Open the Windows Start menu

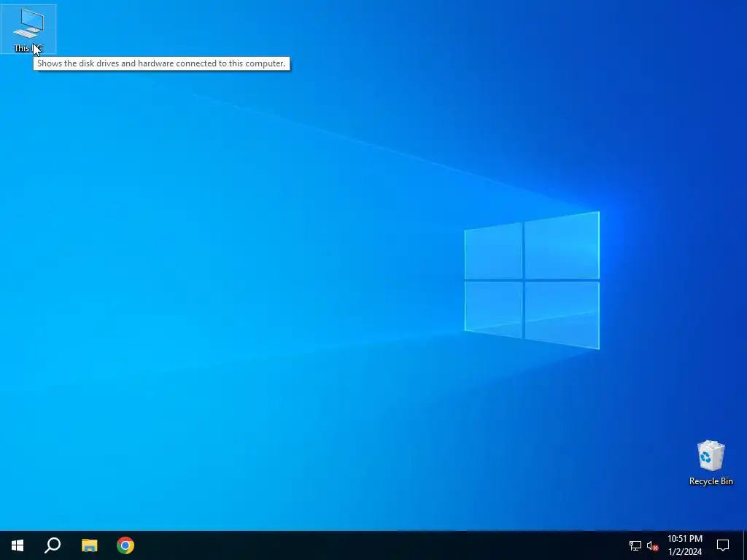(x=18, y=545)
